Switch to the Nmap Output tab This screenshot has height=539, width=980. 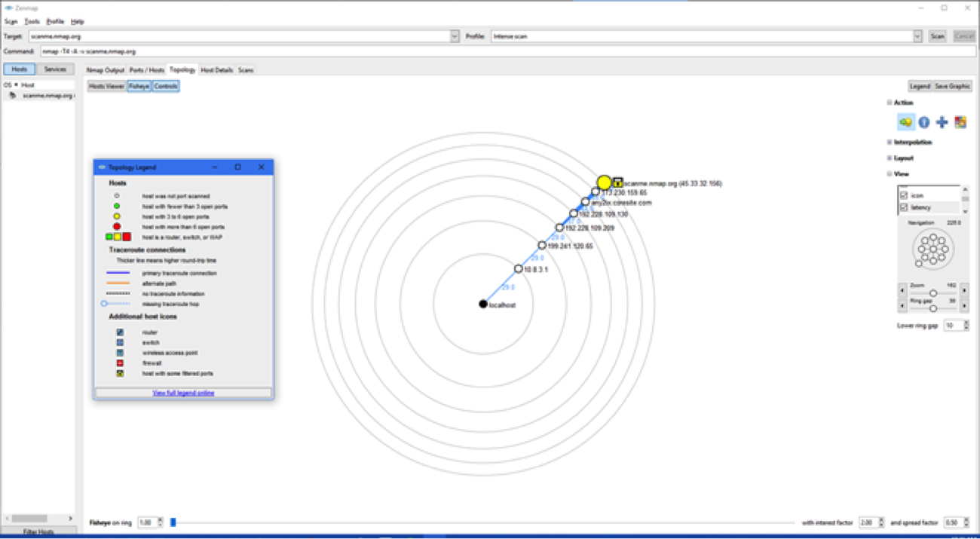point(105,70)
